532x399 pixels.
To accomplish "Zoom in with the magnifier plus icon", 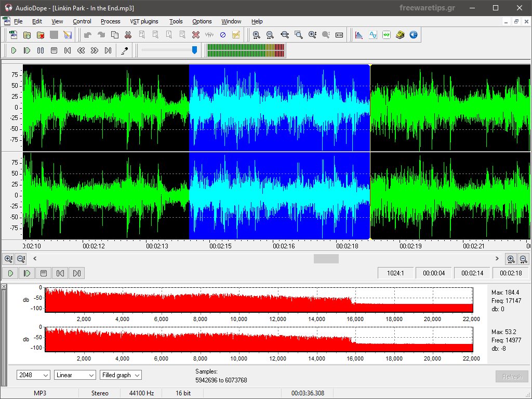I will (x=257, y=35).
